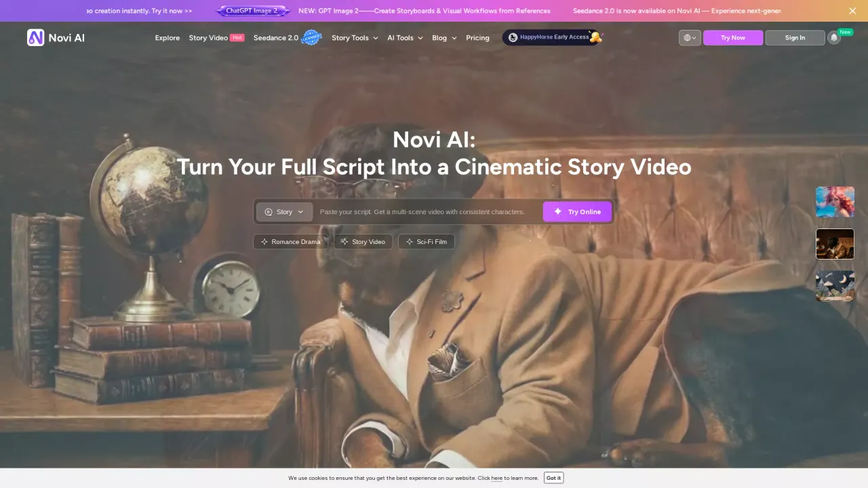Click the Novi AI logo

click(x=56, y=38)
